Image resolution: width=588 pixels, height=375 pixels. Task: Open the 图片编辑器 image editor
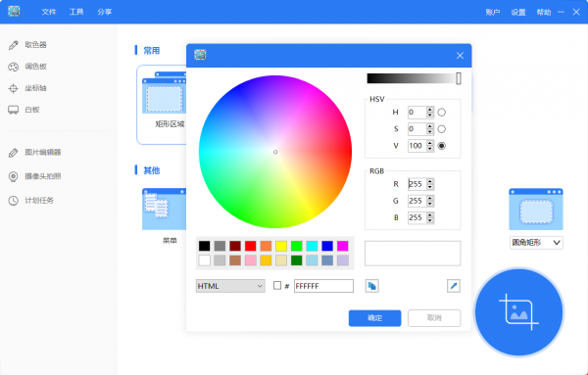pyautogui.click(x=34, y=153)
